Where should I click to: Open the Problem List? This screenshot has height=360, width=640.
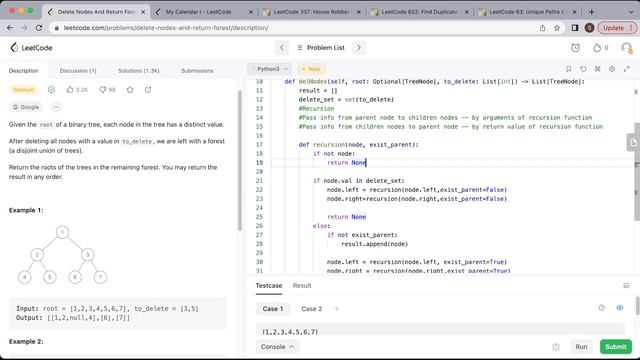tap(321, 48)
